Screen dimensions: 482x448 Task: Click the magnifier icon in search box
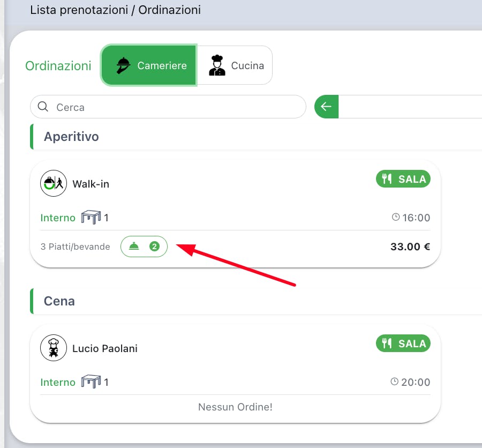click(x=43, y=107)
